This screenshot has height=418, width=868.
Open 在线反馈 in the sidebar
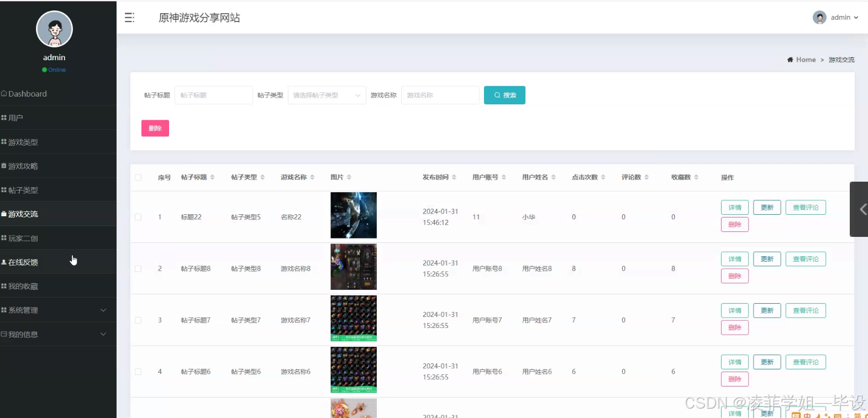(58, 262)
